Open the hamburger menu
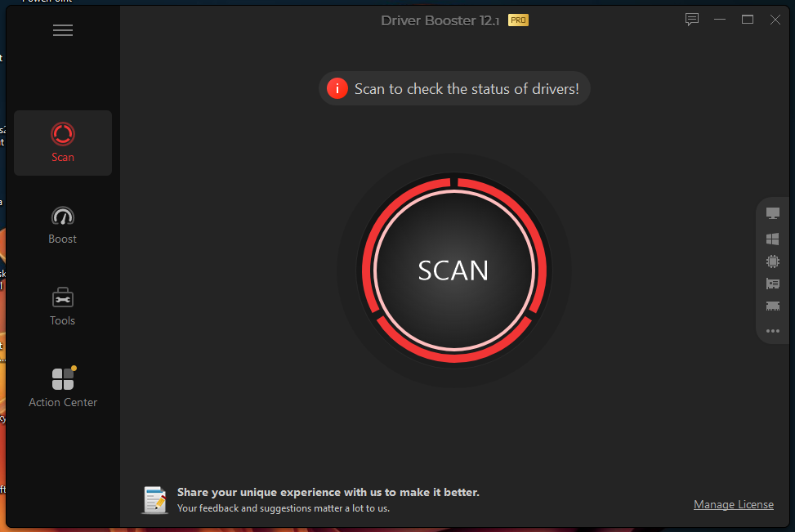 click(x=63, y=30)
